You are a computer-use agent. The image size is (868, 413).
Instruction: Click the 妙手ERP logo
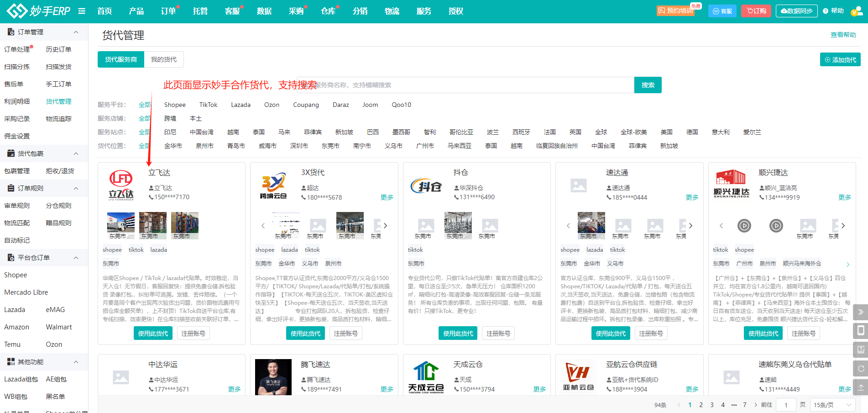point(38,11)
